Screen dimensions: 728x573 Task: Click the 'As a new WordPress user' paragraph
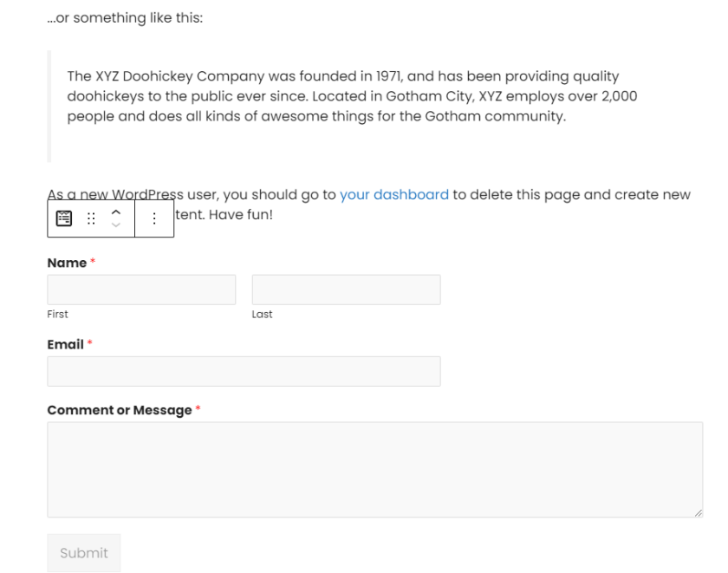pyautogui.click(x=369, y=205)
